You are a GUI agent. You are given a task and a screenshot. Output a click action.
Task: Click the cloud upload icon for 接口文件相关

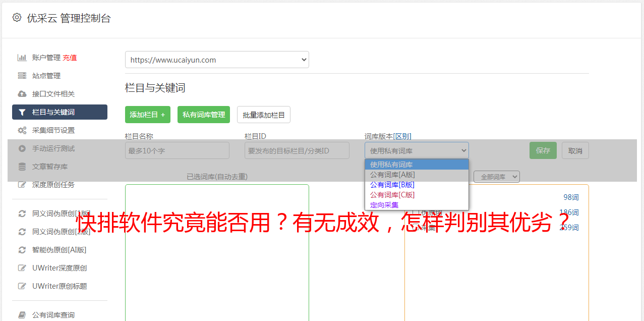click(x=22, y=94)
